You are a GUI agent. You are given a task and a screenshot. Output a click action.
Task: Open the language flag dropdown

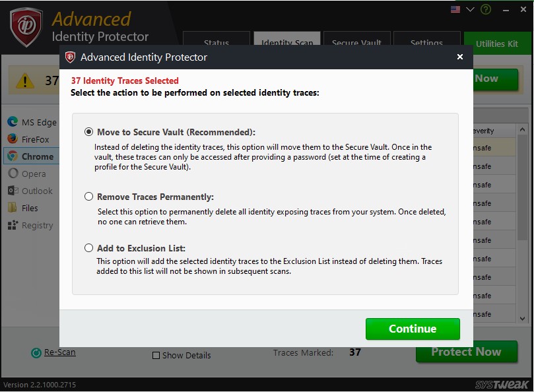click(x=455, y=10)
